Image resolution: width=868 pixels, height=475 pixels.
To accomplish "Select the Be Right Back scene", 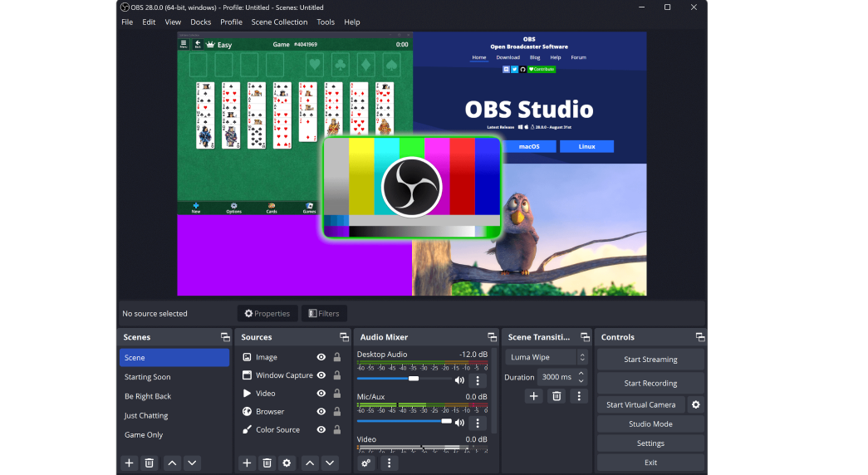I will pos(174,396).
